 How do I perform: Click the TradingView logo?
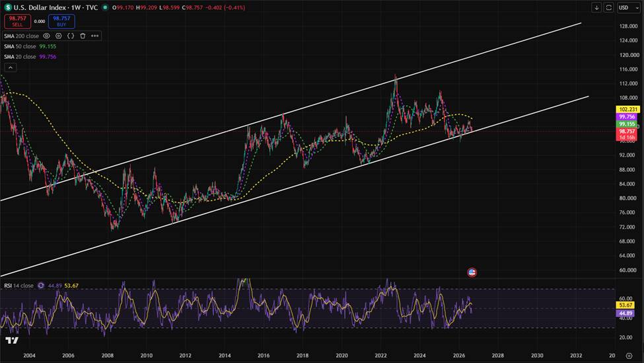[x=12, y=340]
